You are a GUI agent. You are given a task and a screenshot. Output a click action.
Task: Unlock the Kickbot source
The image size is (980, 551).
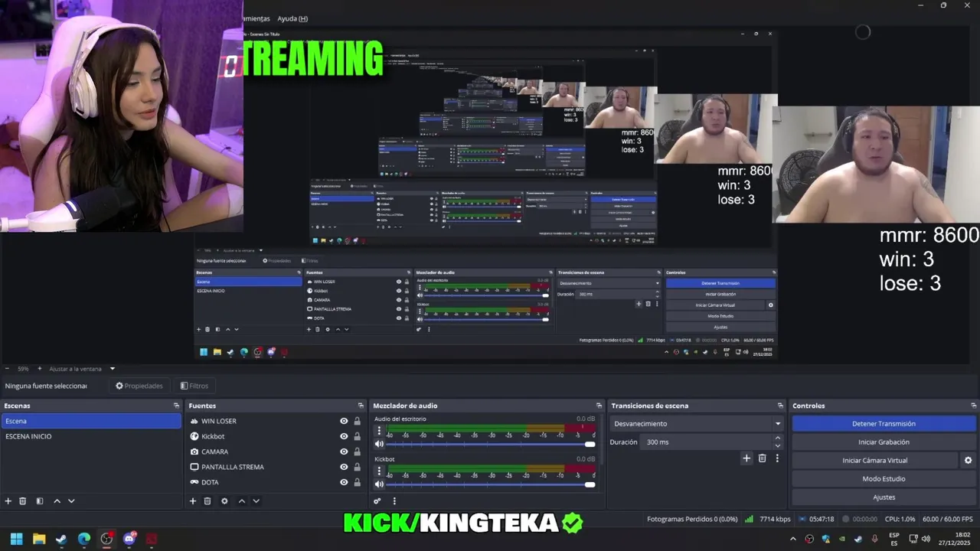click(x=357, y=436)
